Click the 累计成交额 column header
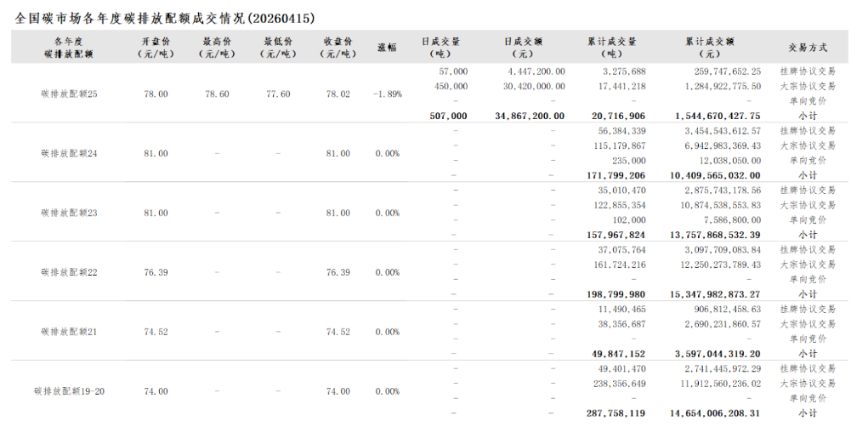 coord(709,47)
